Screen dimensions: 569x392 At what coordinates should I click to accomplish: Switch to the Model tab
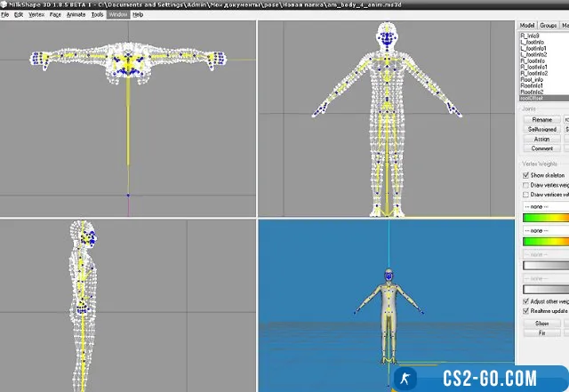pos(526,26)
